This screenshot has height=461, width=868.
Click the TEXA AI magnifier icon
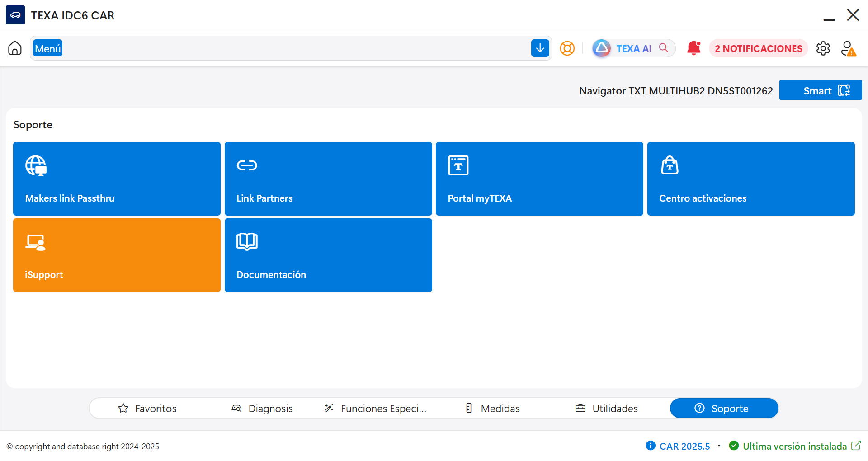(663, 48)
